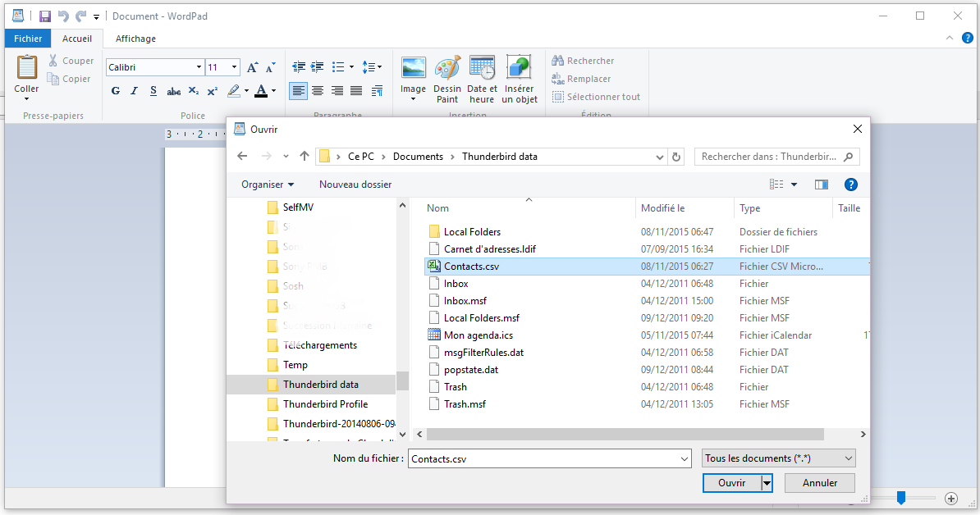The image size is (980, 515).
Task: Toggle bold formatting button
Action: [x=116, y=91]
